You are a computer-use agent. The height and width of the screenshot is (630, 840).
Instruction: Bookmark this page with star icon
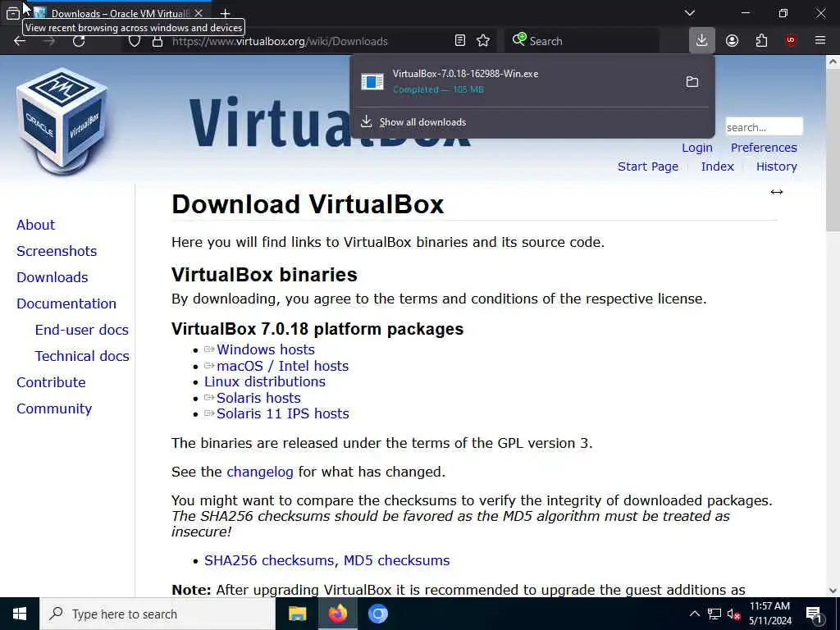483,41
